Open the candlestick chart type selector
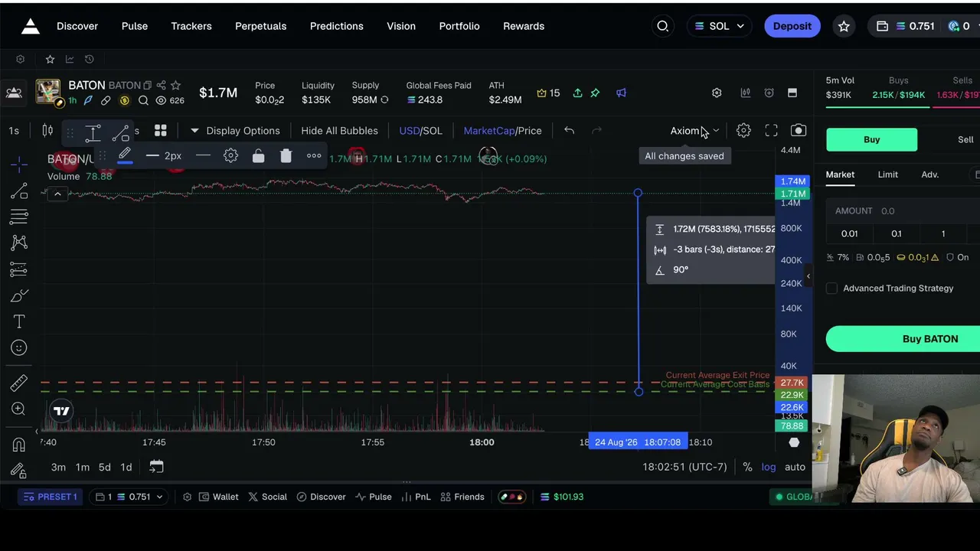 pyautogui.click(x=47, y=131)
